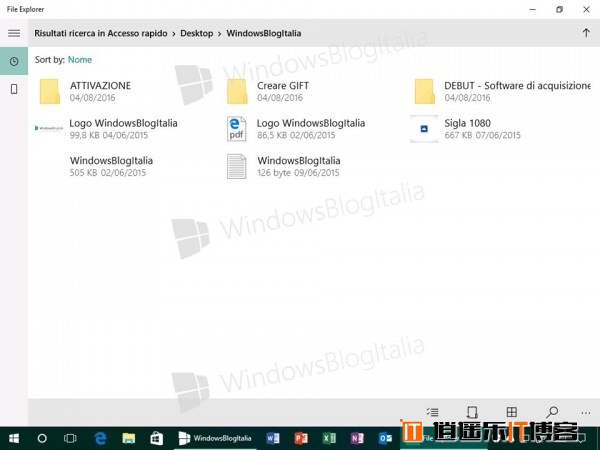Select the Sigla 1080 thumbnail
Image resolution: width=600 pixels, height=450 pixels.
tap(424, 129)
